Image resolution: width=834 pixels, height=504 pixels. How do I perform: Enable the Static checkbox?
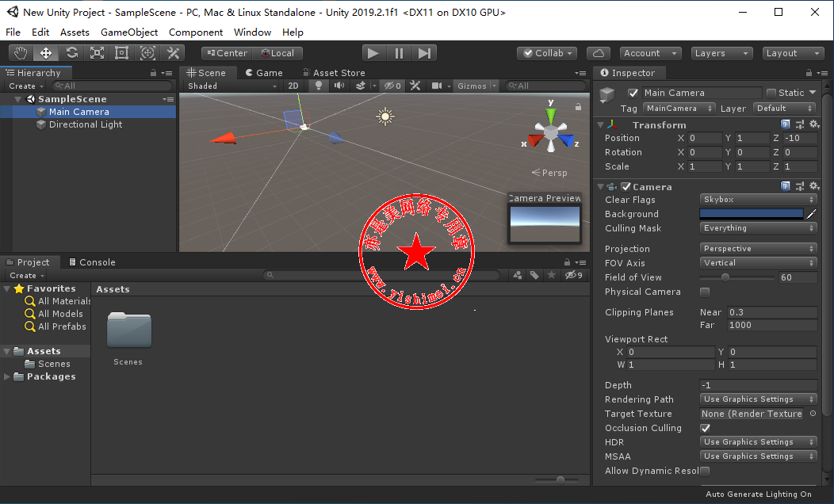(771, 93)
